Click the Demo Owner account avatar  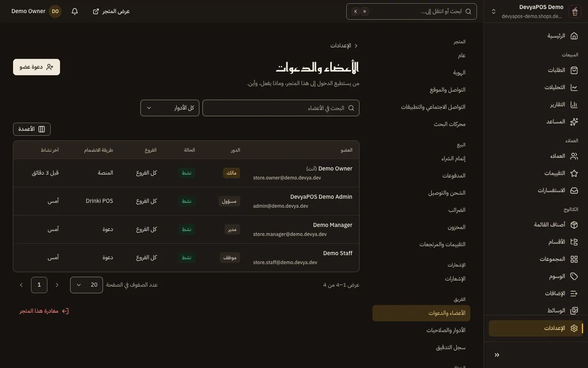(55, 11)
